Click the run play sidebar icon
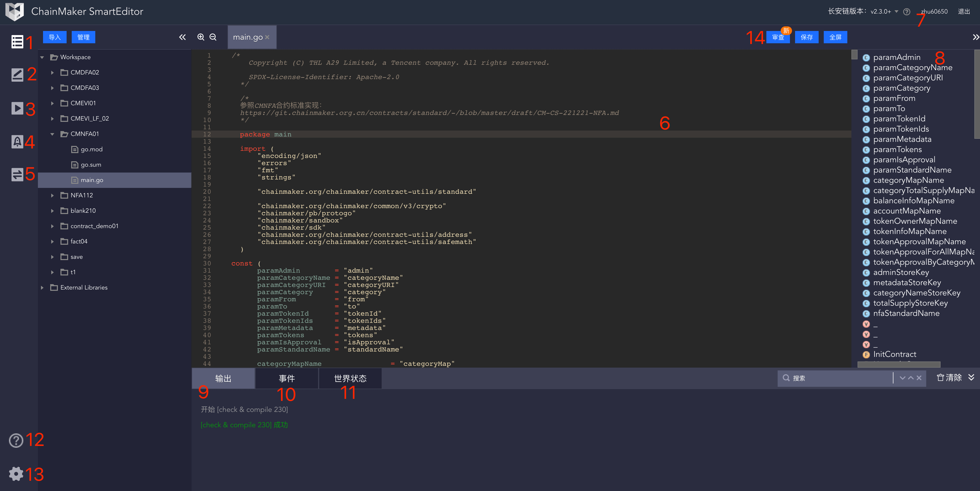 pos(17,108)
